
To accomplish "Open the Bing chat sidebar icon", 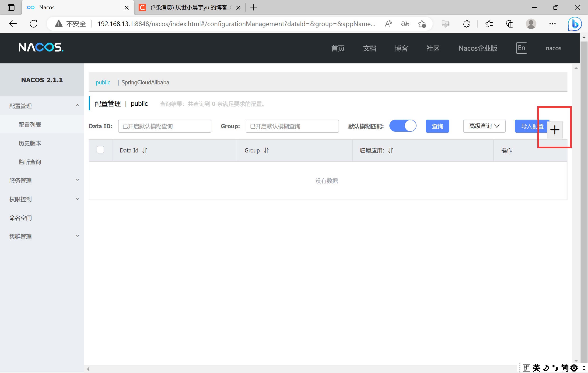I will pos(574,24).
